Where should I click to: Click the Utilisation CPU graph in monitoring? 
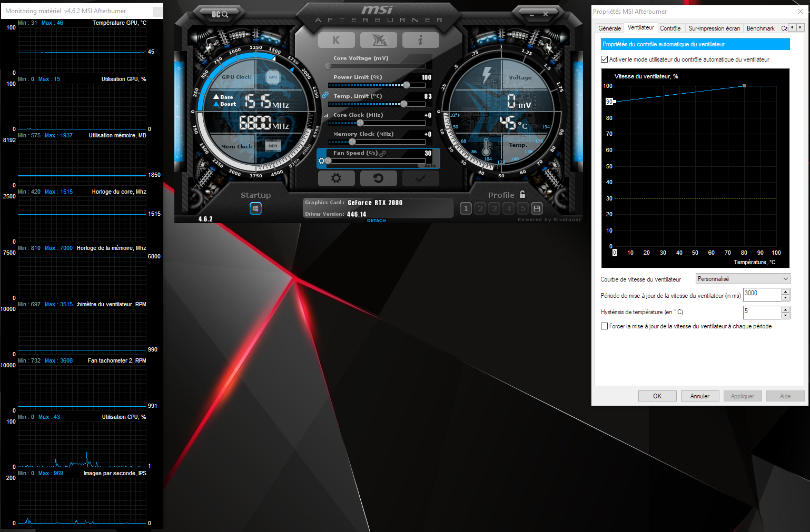pos(82,444)
